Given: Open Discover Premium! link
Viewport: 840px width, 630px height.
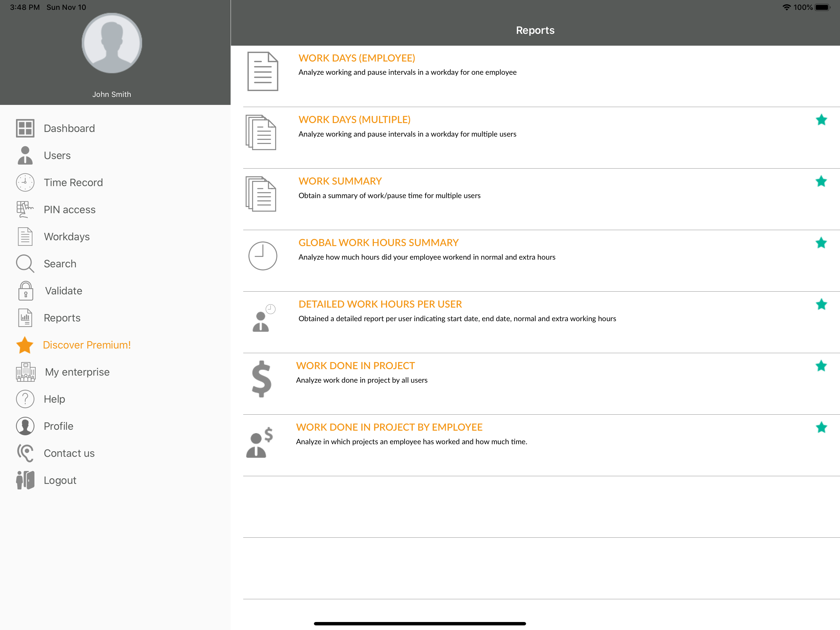Looking at the screenshot, I should pos(87,345).
